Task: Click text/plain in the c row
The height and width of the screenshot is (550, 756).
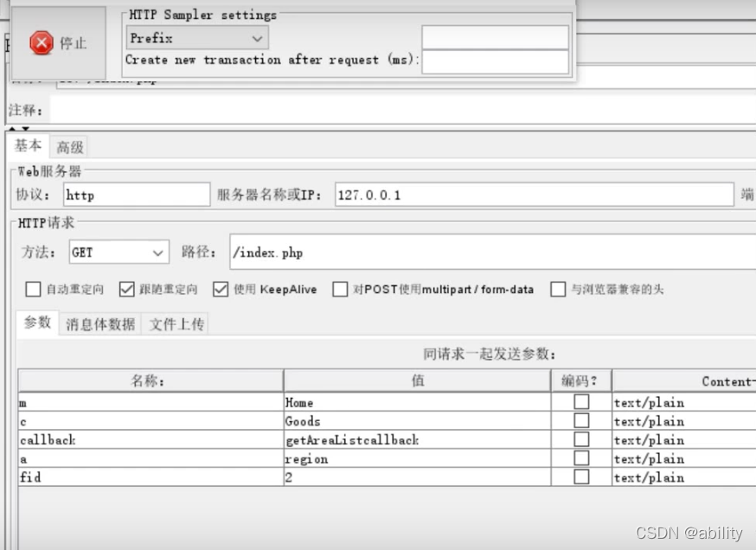Action: [649, 421]
